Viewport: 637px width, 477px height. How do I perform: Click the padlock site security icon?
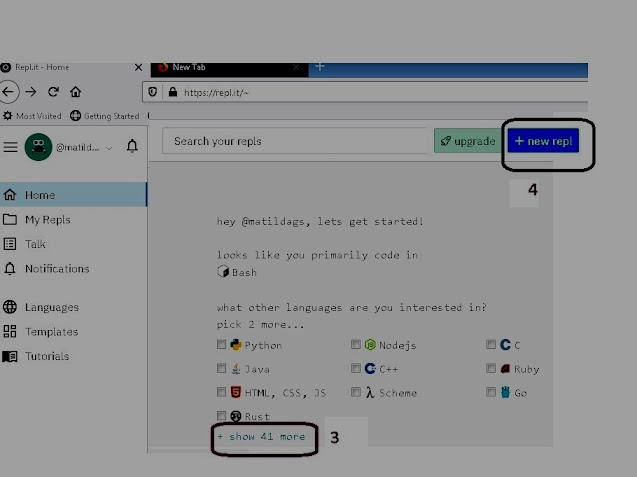pos(173,92)
